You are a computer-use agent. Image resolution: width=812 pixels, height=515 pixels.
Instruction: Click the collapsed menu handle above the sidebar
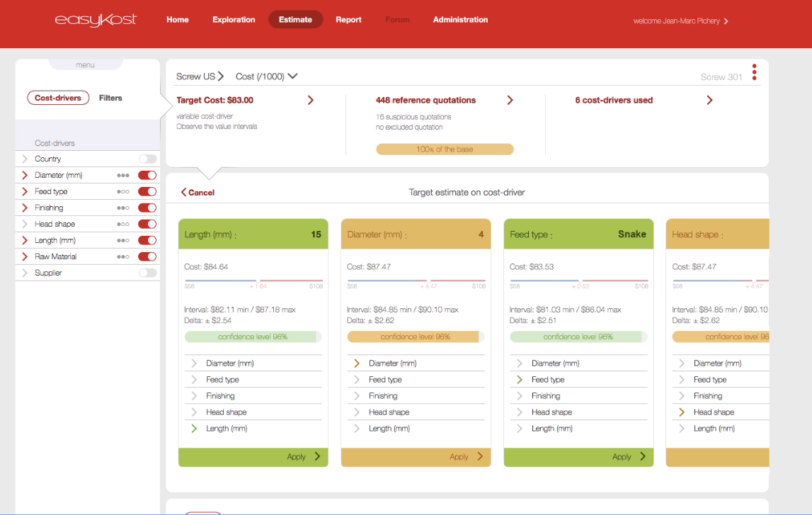(x=86, y=64)
